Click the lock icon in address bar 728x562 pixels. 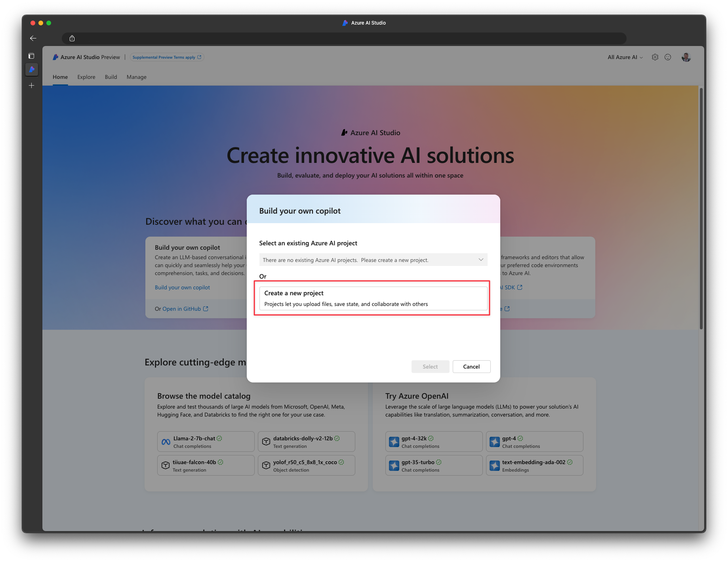pyautogui.click(x=72, y=38)
